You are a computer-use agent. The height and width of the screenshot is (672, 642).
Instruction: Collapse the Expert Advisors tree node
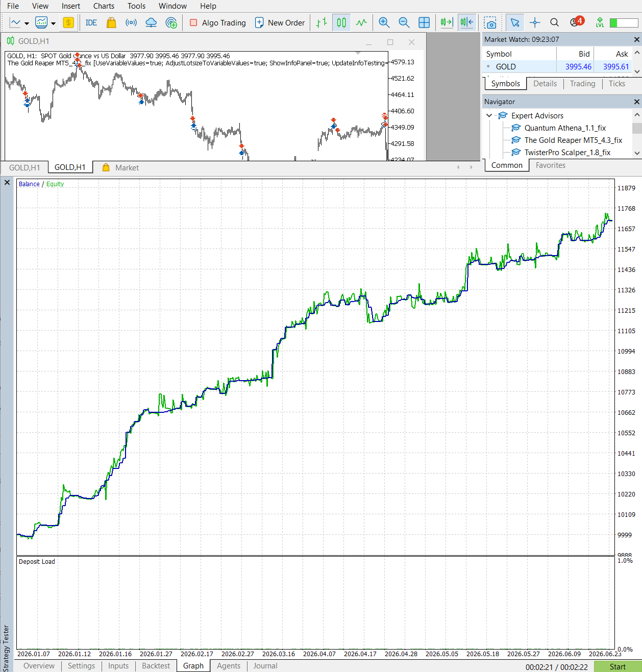[489, 115]
